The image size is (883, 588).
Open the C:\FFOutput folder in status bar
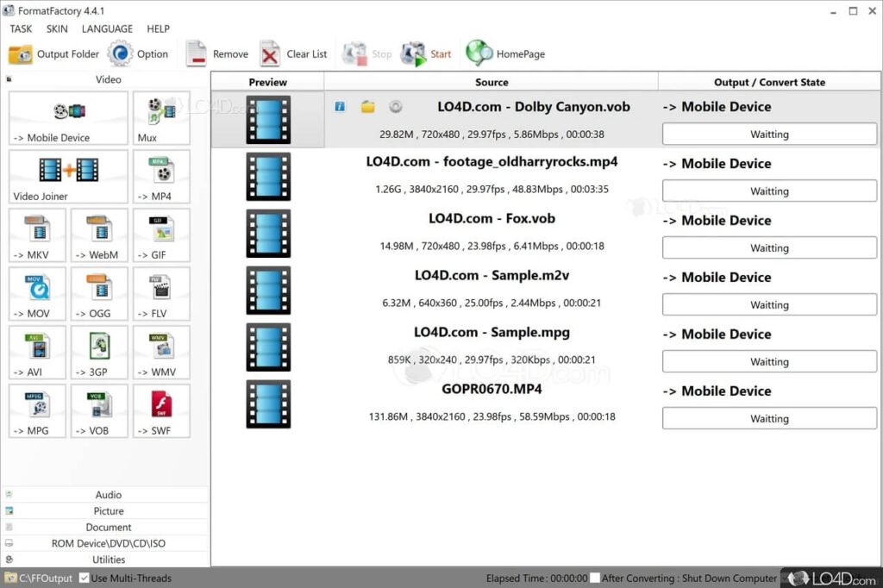pos(40,578)
